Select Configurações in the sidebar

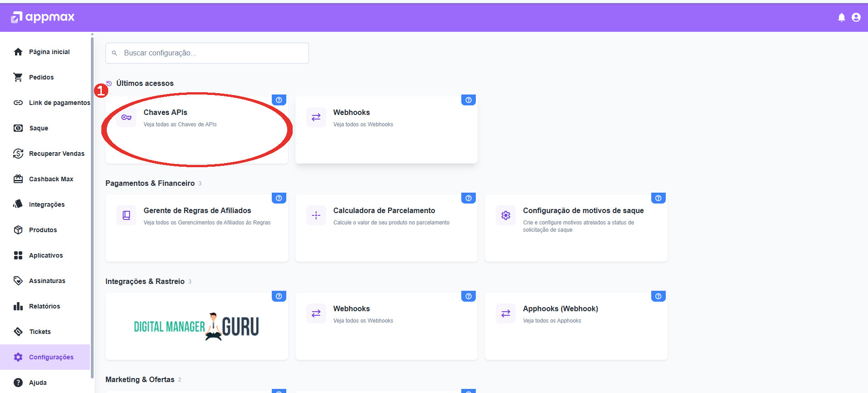(x=45, y=357)
